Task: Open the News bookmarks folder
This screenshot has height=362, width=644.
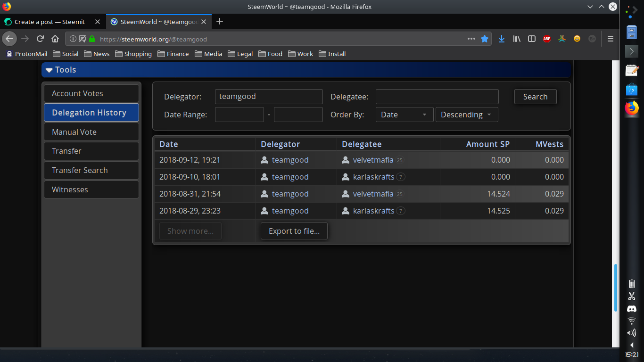Action: 97,54
